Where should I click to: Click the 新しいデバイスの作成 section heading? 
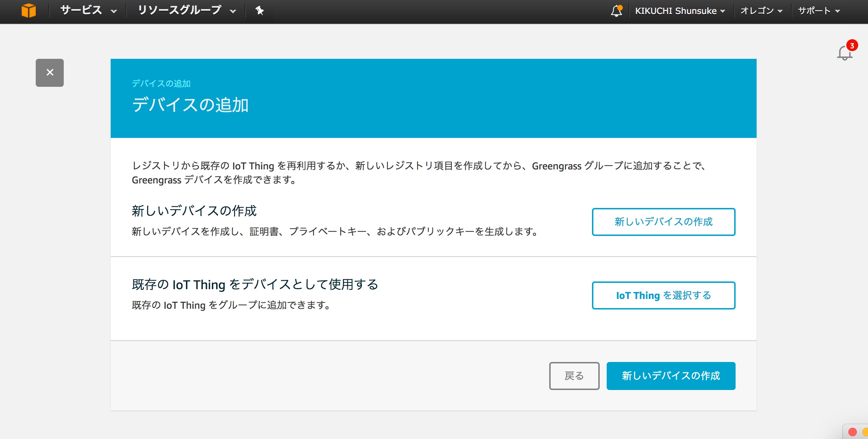point(194,211)
